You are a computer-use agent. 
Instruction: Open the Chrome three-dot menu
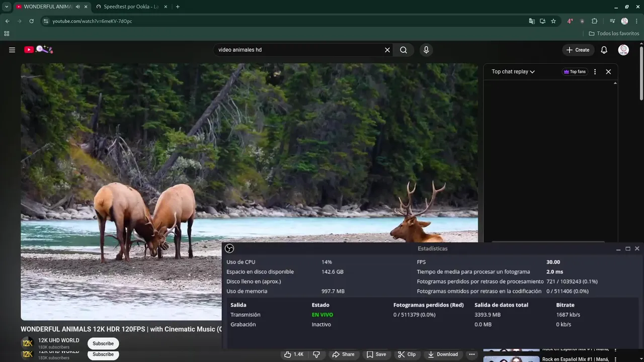(x=636, y=21)
